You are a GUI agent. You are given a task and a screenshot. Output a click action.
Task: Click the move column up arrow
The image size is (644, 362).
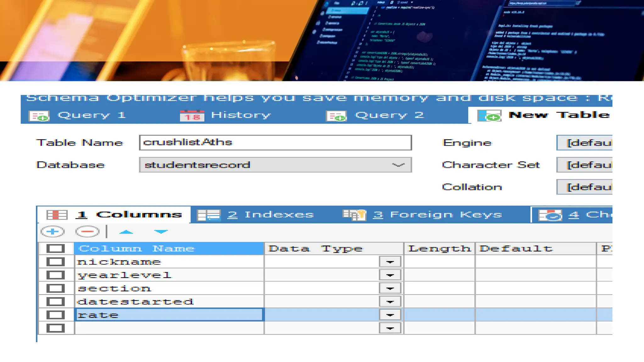click(x=126, y=232)
